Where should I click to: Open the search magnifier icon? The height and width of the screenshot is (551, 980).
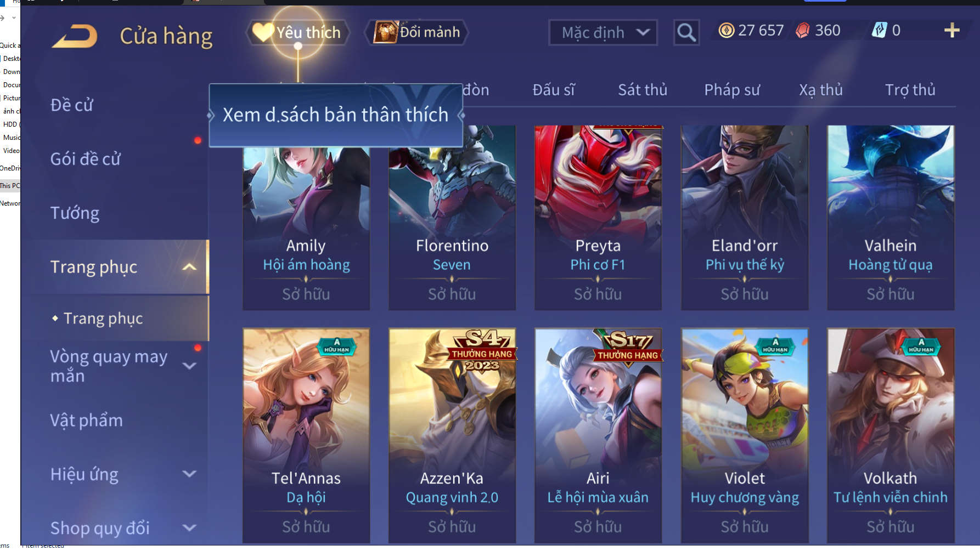pyautogui.click(x=686, y=33)
